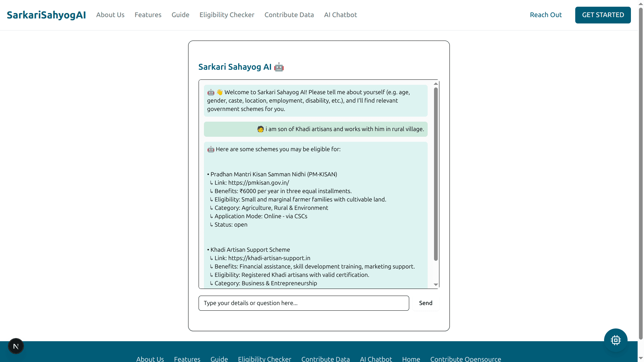Image resolution: width=644 pixels, height=362 pixels.
Task: Click the page scrollbar down arrow
Action: 641,359
